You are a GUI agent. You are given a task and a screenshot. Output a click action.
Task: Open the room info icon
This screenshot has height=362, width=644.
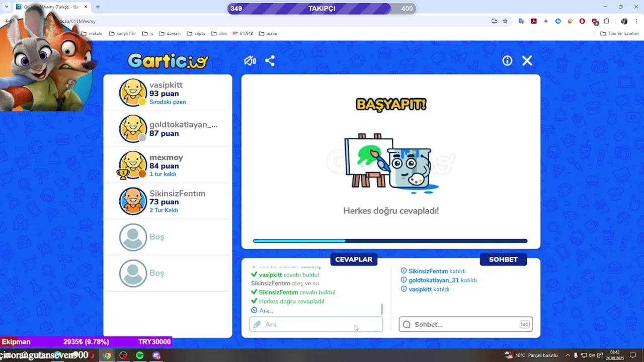pos(507,61)
